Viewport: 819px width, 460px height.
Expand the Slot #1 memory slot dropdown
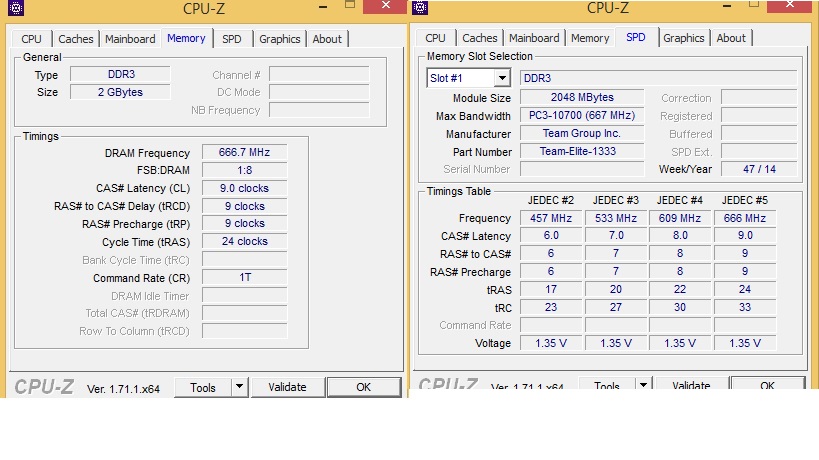502,78
